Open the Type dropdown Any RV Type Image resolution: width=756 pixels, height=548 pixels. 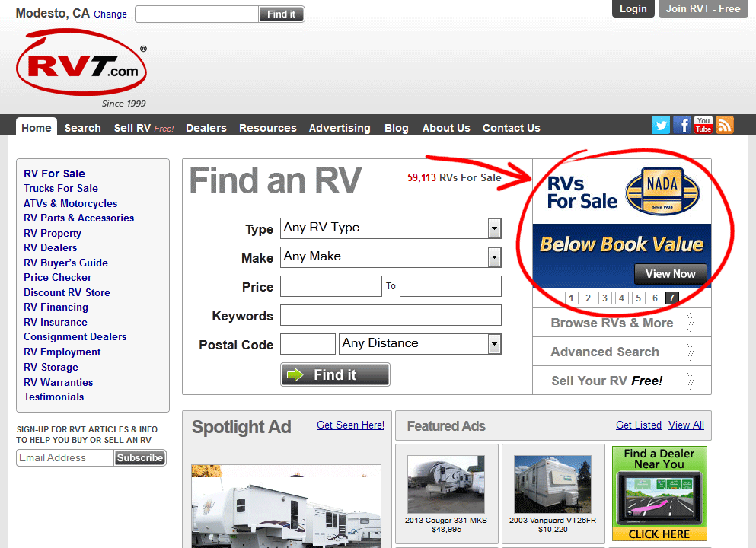[x=391, y=228]
